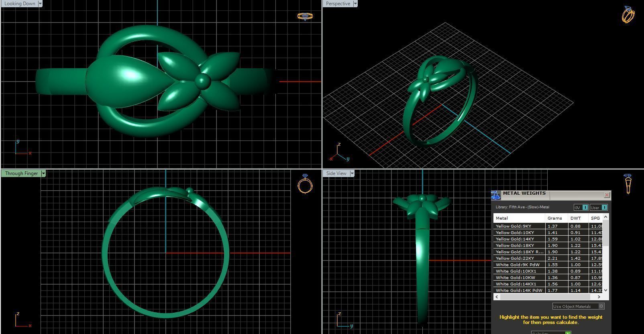Click the axis gizmo in Side View

344,320
